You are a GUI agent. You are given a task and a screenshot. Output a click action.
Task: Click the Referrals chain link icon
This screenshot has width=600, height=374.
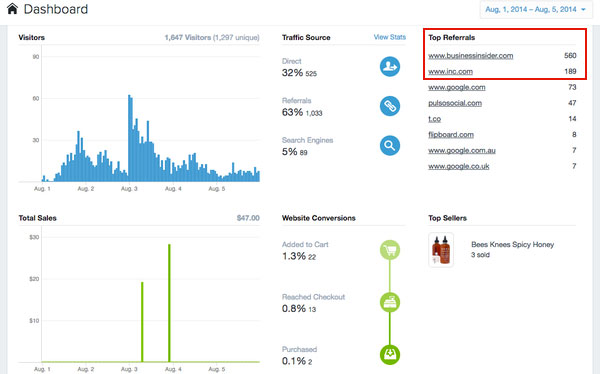pyautogui.click(x=390, y=106)
